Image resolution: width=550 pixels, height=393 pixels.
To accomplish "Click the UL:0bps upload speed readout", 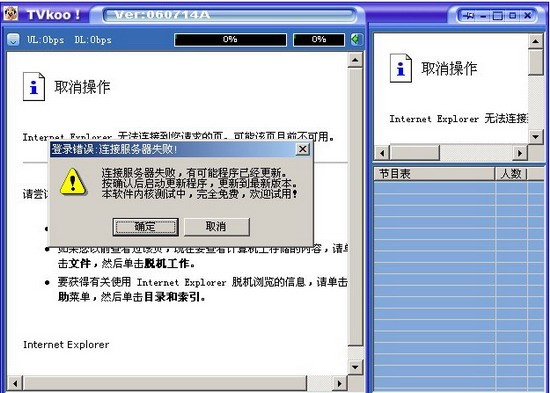I will 46,40.
